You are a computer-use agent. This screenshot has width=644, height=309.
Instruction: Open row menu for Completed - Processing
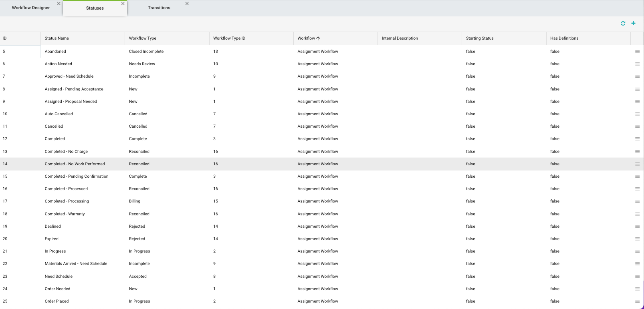click(637, 201)
